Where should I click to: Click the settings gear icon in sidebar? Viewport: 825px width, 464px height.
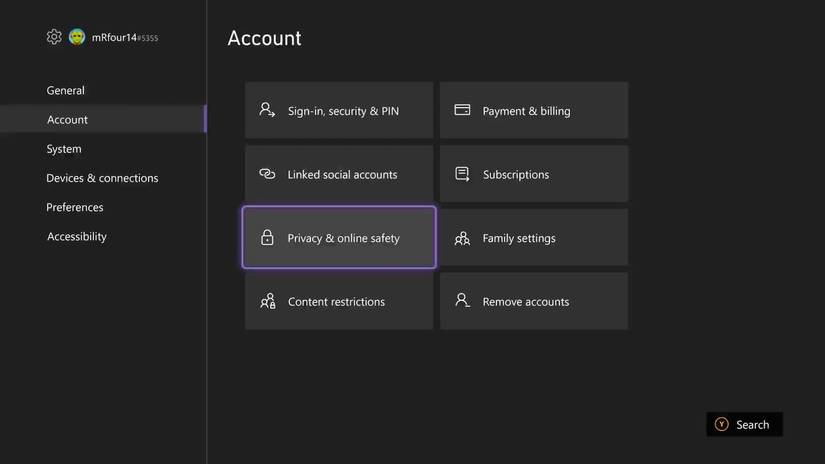(x=54, y=37)
